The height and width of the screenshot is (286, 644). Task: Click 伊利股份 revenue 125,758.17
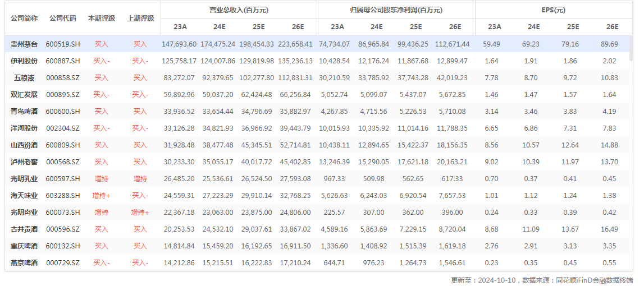[179, 61]
